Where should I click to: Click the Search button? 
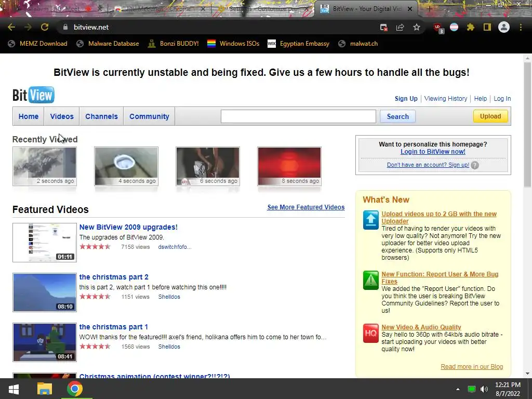coord(397,116)
